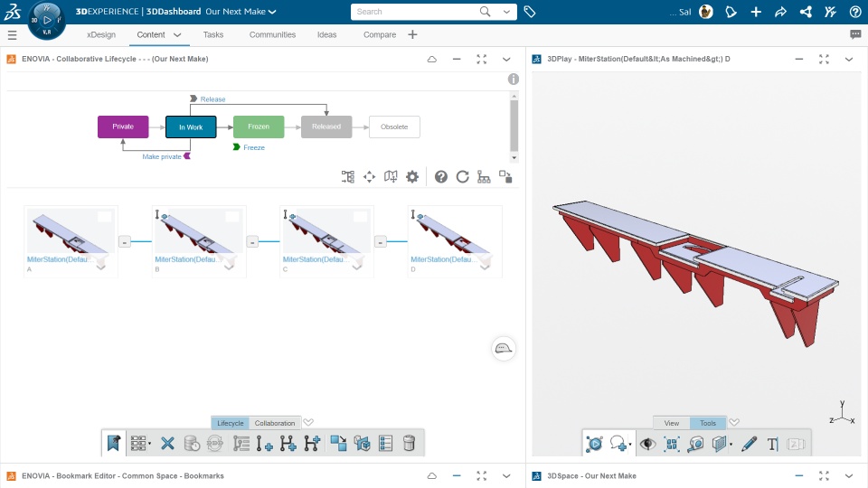Click the new revision icon with plus
This screenshot has width=868, height=488.
pos(264,443)
